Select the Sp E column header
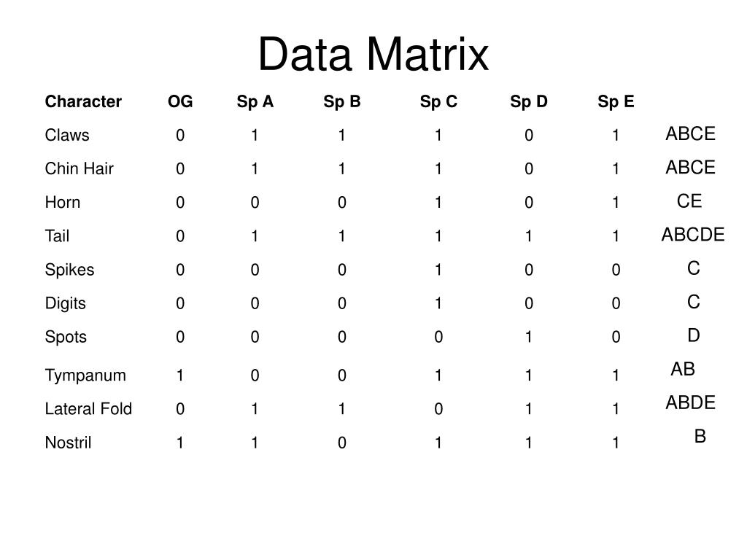 [x=616, y=101]
